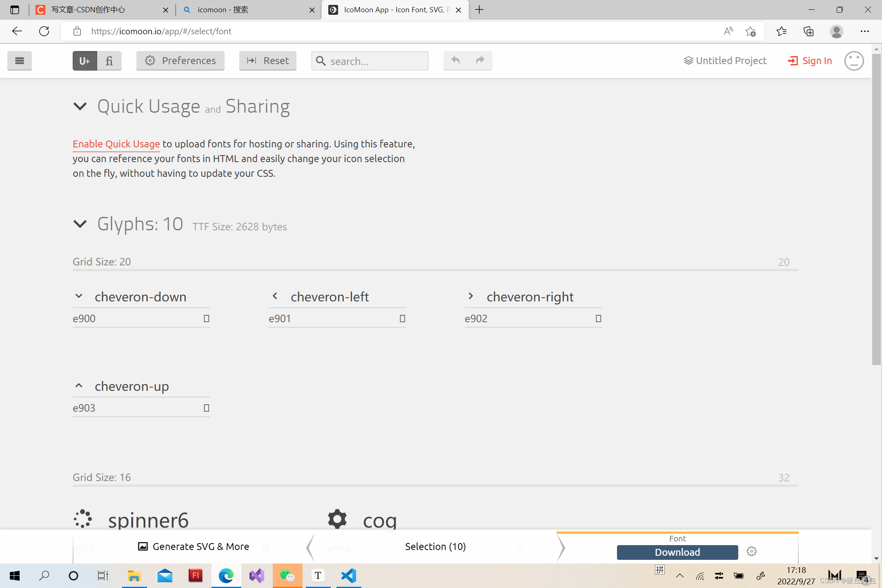
Task: Toggle the ligatures (fi) view
Action: [109, 61]
